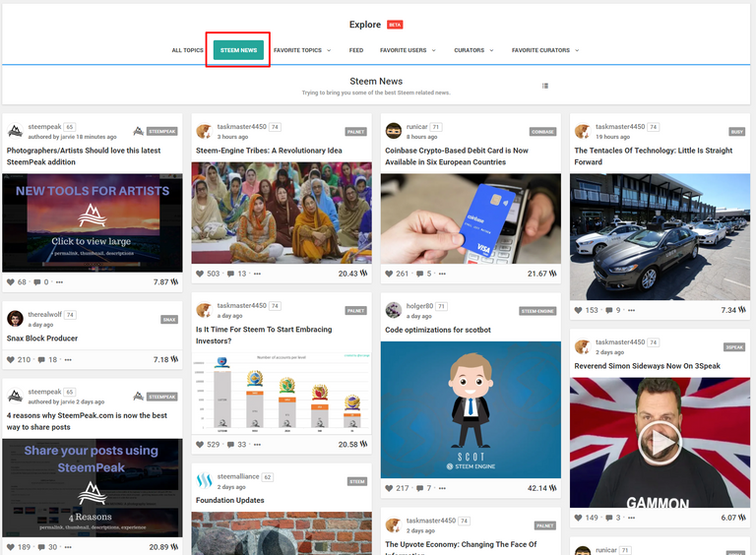Click the SNAX tag badge

click(x=169, y=320)
